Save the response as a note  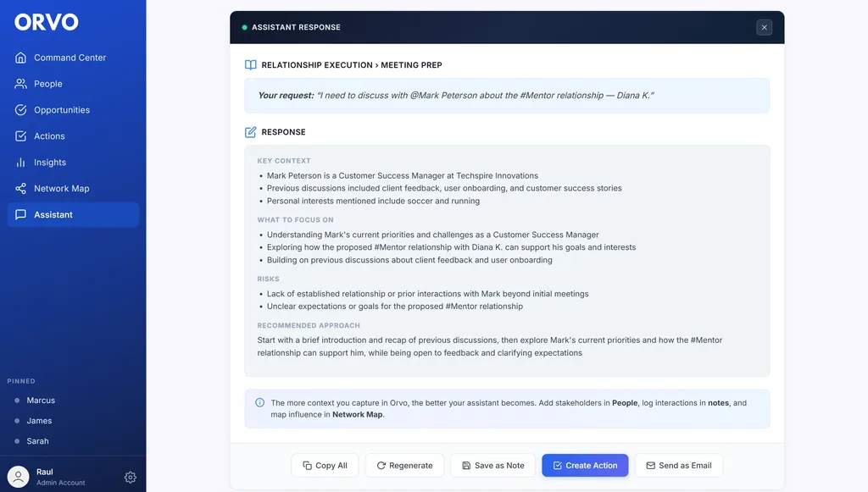(492, 465)
